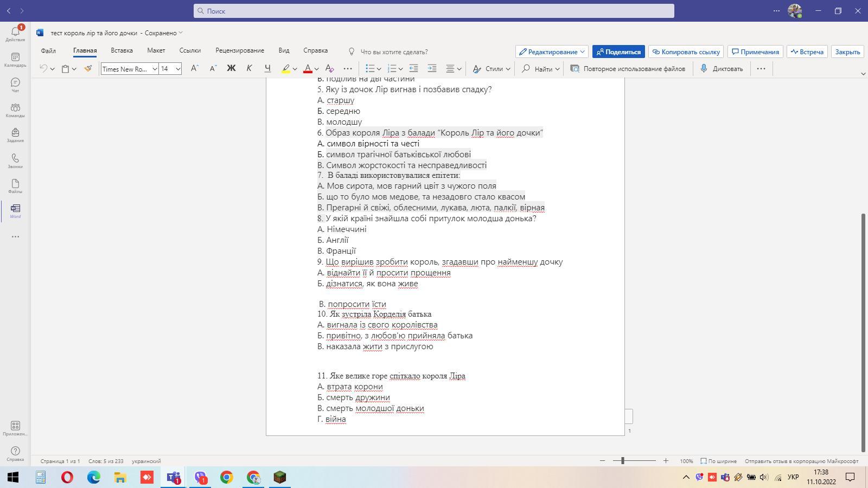Toggle fit to width (По ширине)
The image size is (868, 488).
pos(718,461)
